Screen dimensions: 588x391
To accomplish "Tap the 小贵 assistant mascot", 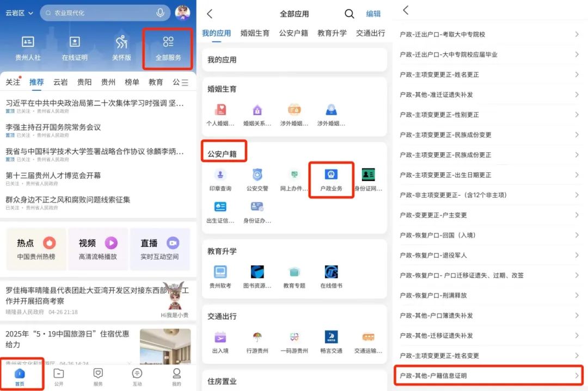I will click(x=175, y=296).
